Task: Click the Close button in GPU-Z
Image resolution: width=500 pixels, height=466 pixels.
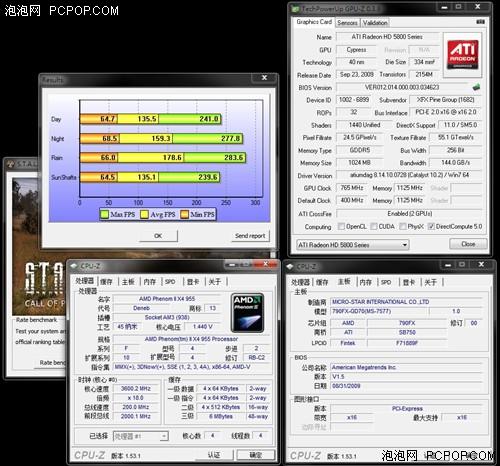Action: [x=468, y=244]
